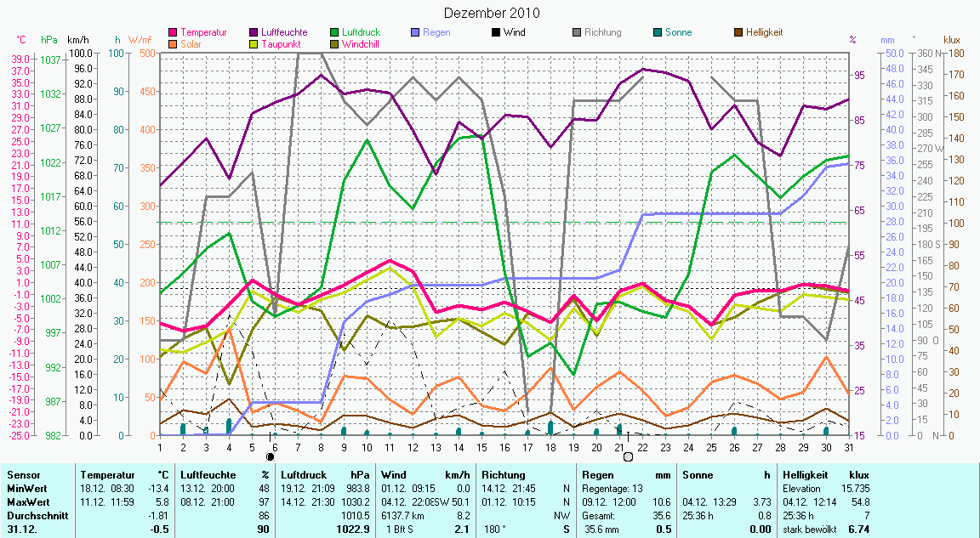
Task: Click the pink Temperatur legend swatch
Action: pyautogui.click(x=174, y=33)
